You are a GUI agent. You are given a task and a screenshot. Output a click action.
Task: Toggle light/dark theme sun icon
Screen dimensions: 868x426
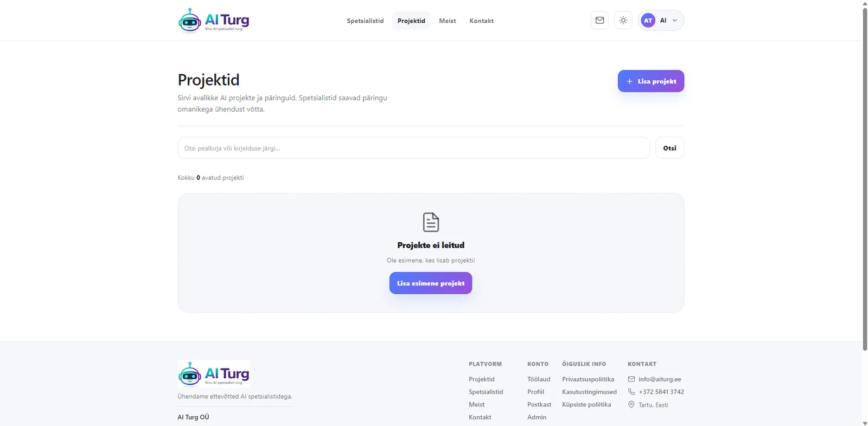point(623,21)
